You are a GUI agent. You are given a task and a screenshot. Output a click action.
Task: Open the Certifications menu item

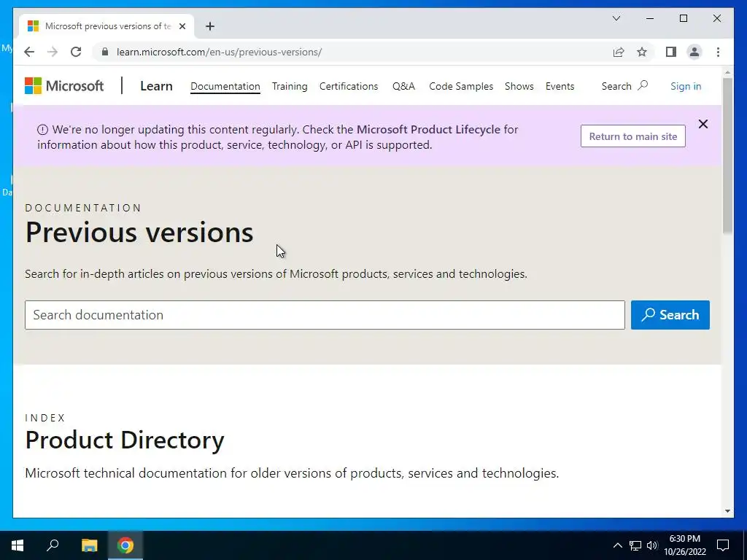349,86
